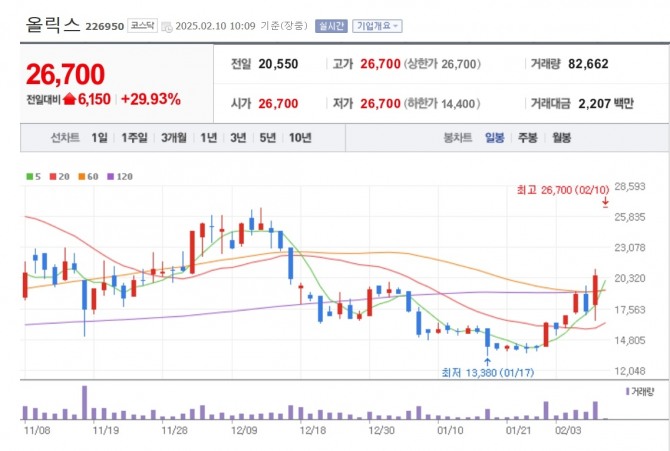Click the orange 60-day moving average swatch
Image resolution: width=670 pixels, height=451 pixels.
pos(82,177)
